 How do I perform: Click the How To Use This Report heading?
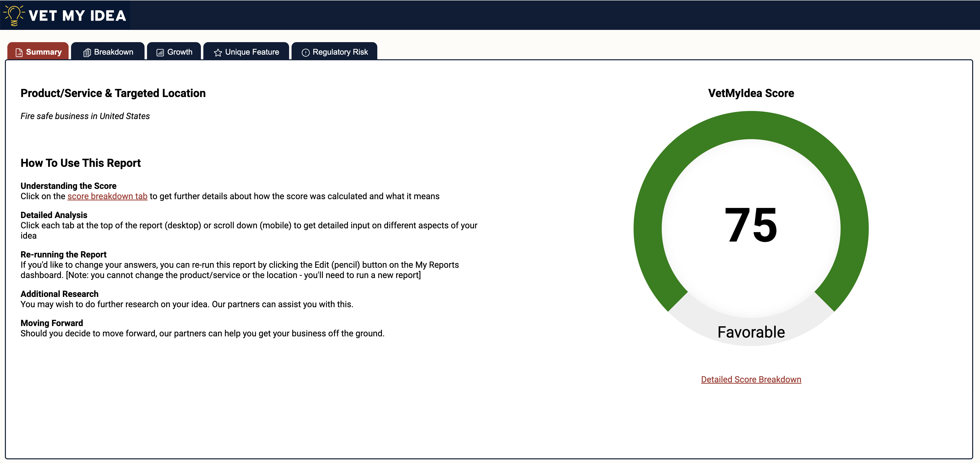coord(81,163)
